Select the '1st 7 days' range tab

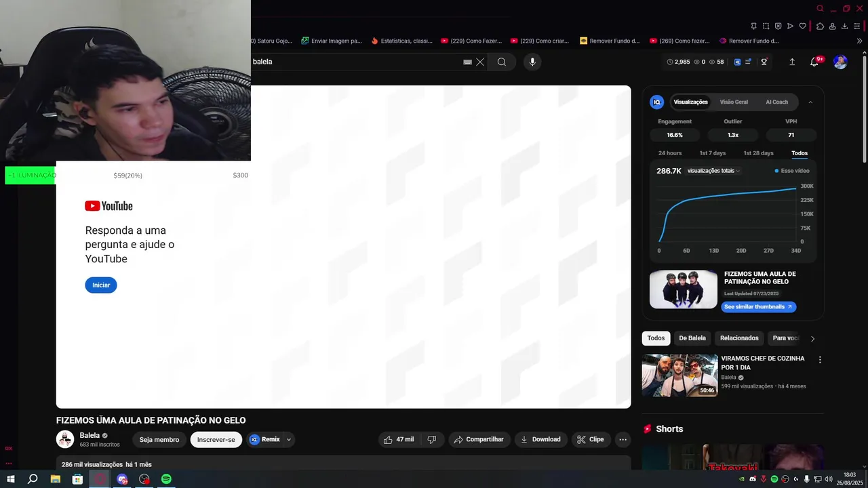pos(713,153)
